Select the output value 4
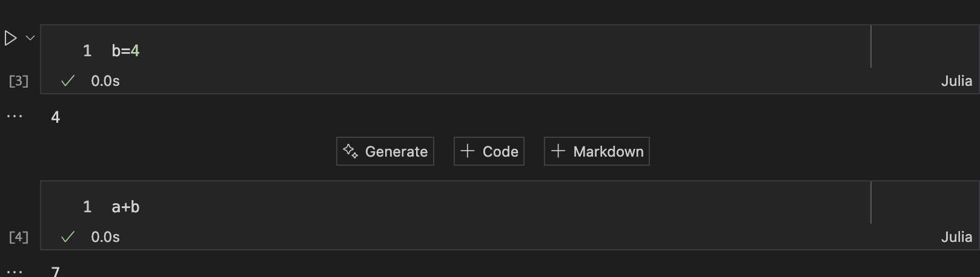 click(x=56, y=117)
